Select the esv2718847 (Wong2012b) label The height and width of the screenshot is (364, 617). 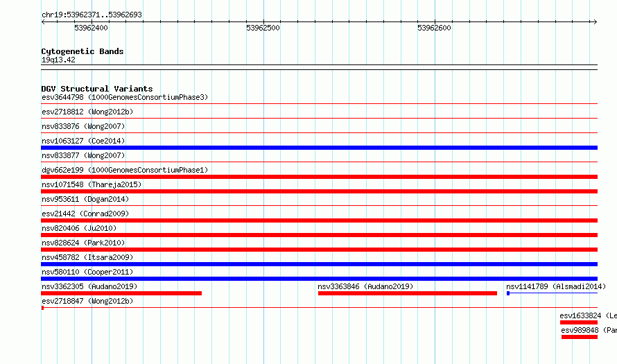pyautogui.click(x=87, y=301)
